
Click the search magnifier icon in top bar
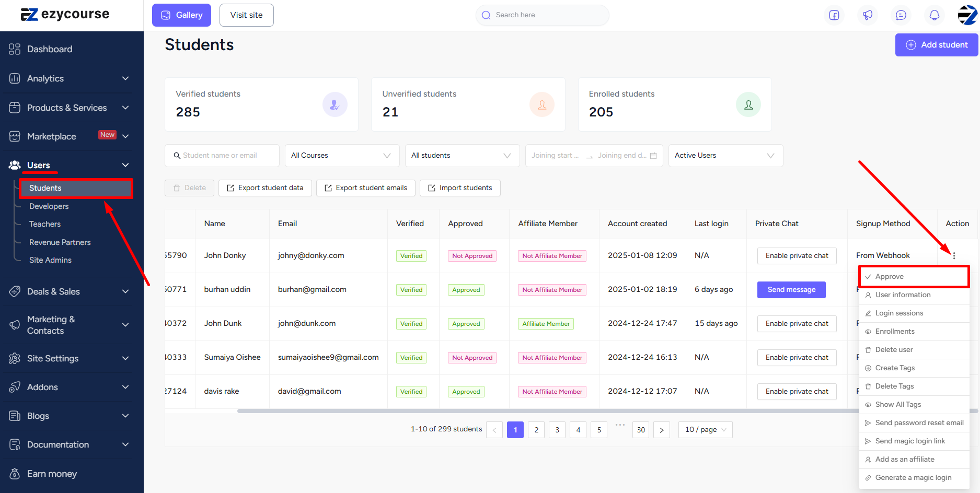[x=486, y=15]
